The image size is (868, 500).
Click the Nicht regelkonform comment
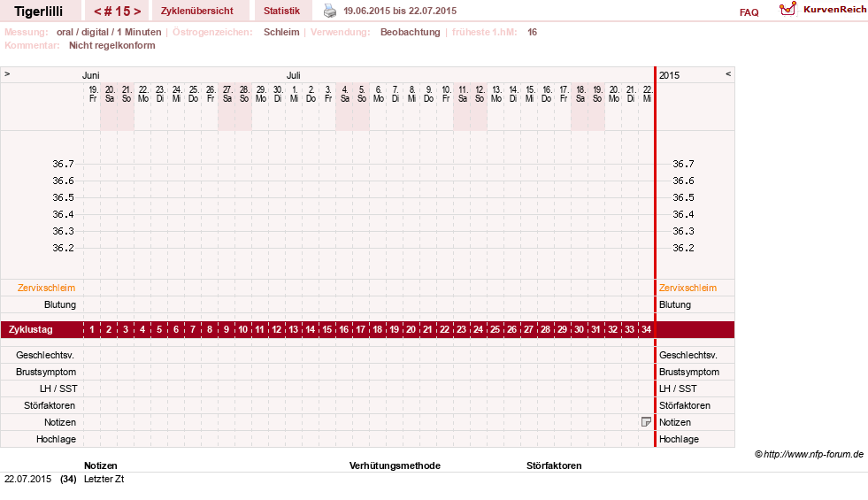coord(111,45)
